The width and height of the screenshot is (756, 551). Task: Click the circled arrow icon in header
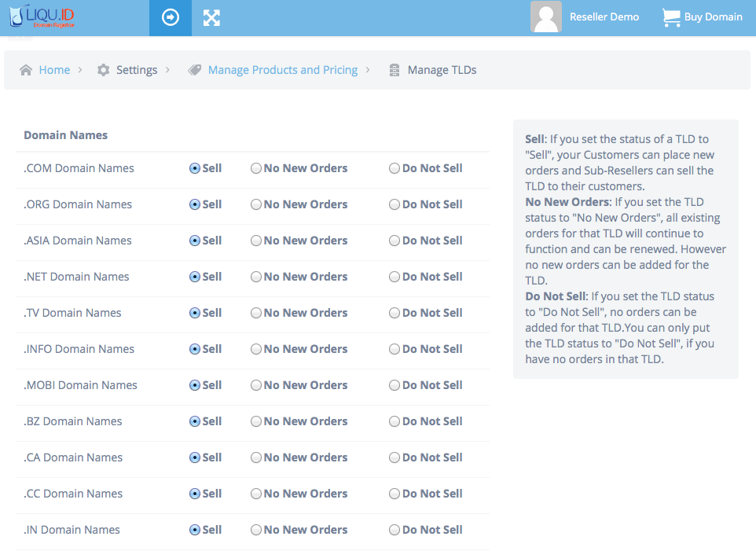pos(171,17)
